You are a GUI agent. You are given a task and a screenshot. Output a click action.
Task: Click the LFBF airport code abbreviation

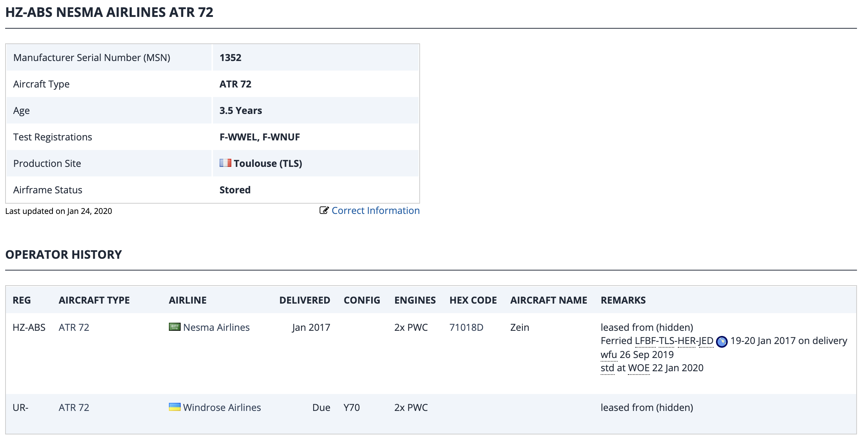[645, 341]
